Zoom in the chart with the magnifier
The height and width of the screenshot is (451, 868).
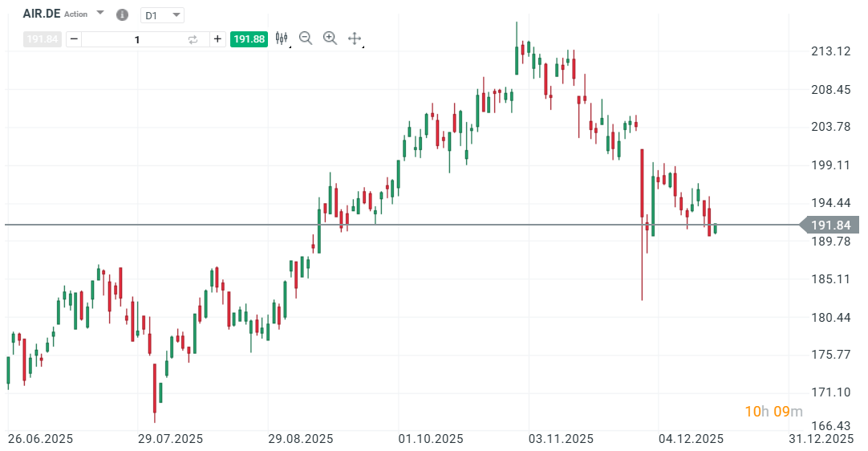(x=330, y=39)
